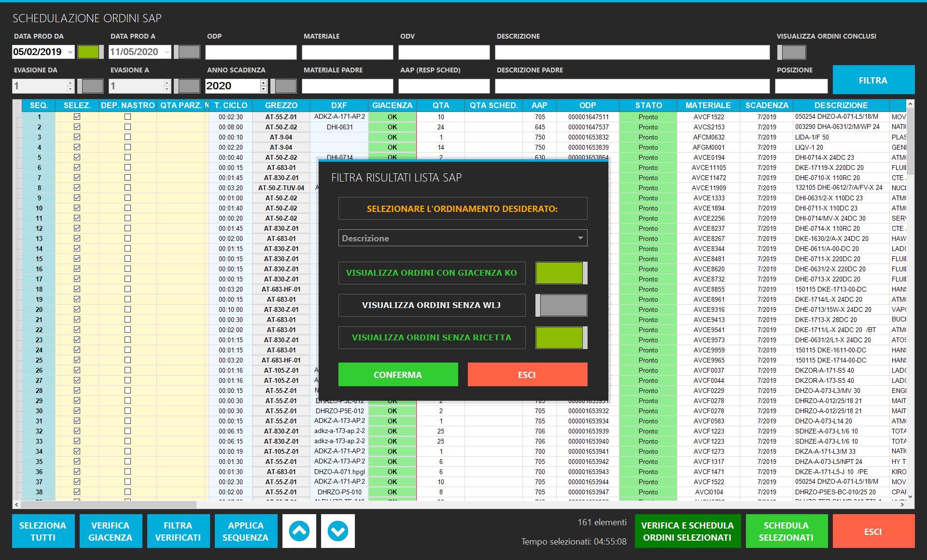This screenshot has height=560, width=927.
Task: Click VISUALIZZA ORDINI SENZA RICETTA label
Action: click(432, 337)
